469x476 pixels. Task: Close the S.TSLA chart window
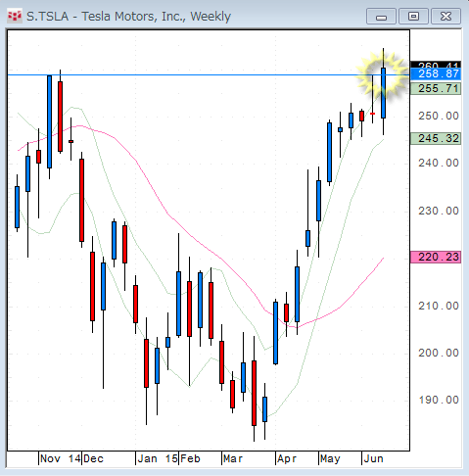click(x=446, y=17)
